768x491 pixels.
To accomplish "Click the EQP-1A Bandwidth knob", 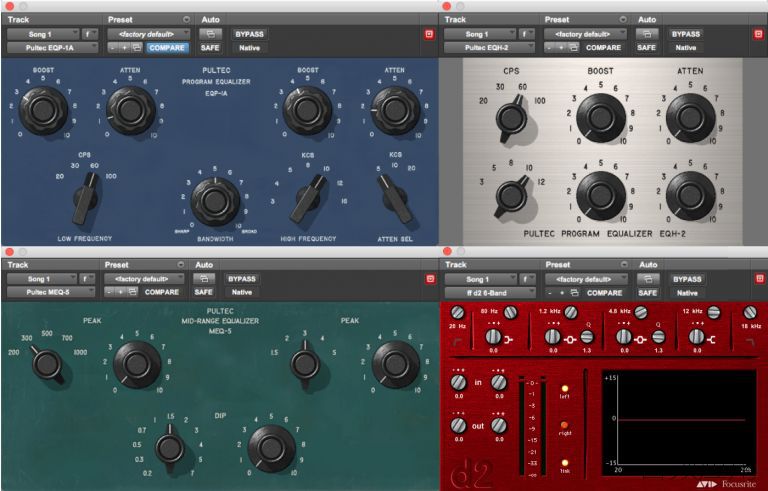I will [x=215, y=201].
